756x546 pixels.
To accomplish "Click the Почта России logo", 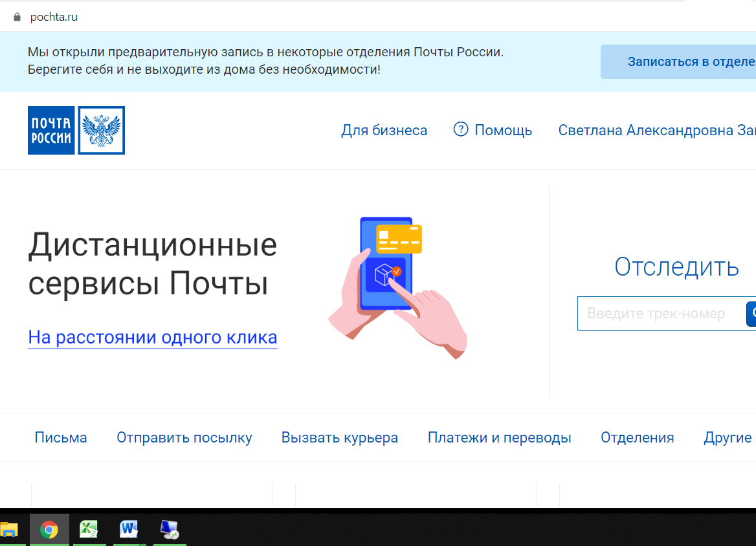I will [x=76, y=130].
